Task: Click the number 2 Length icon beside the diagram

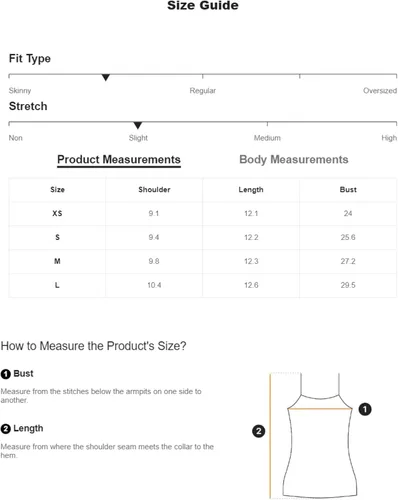Action: [x=259, y=431]
